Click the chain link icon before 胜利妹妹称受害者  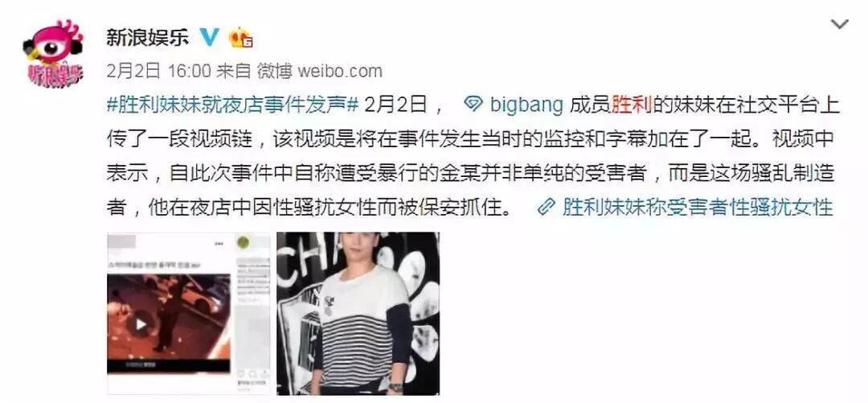pos(547,208)
